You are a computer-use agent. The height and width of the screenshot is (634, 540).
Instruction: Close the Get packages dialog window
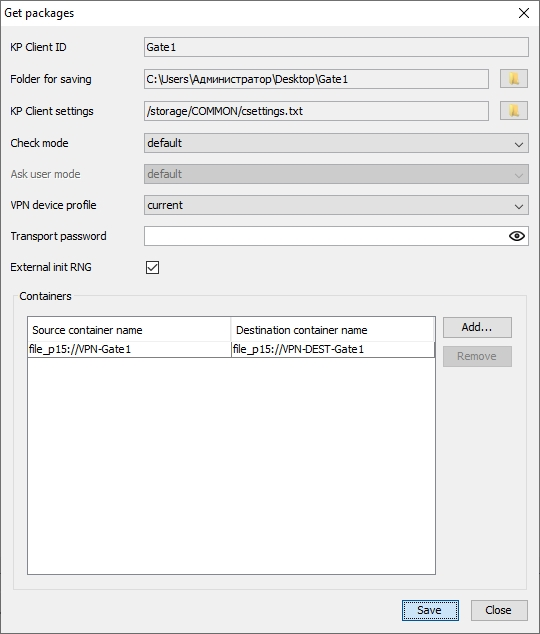pyautogui.click(x=524, y=13)
